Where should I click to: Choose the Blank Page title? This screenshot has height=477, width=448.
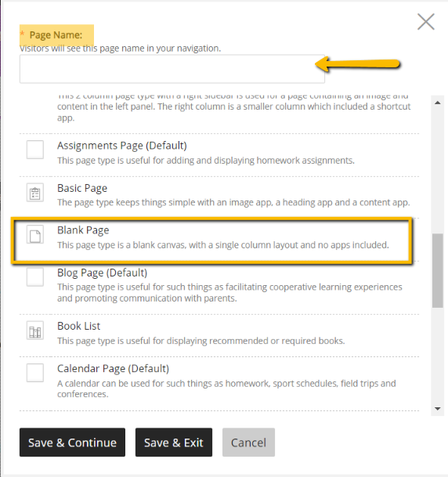coord(83,230)
